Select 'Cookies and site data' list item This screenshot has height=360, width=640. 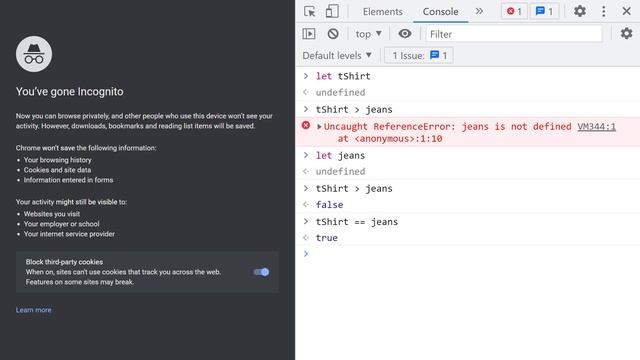click(x=57, y=170)
